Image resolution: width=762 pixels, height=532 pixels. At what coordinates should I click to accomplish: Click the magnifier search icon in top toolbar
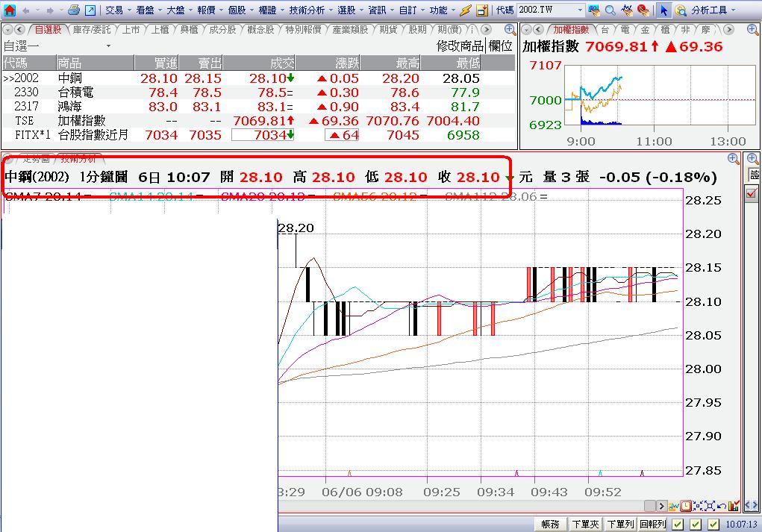point(610,10)
